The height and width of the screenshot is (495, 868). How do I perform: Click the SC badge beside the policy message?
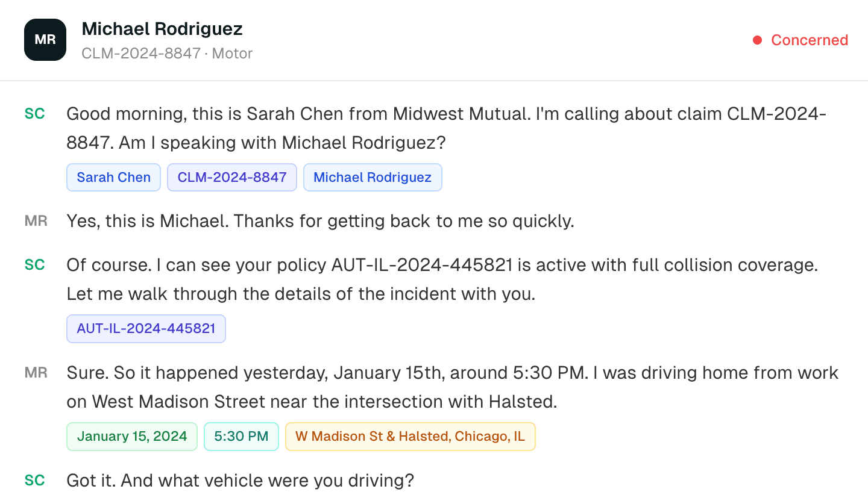coord(36,265)
